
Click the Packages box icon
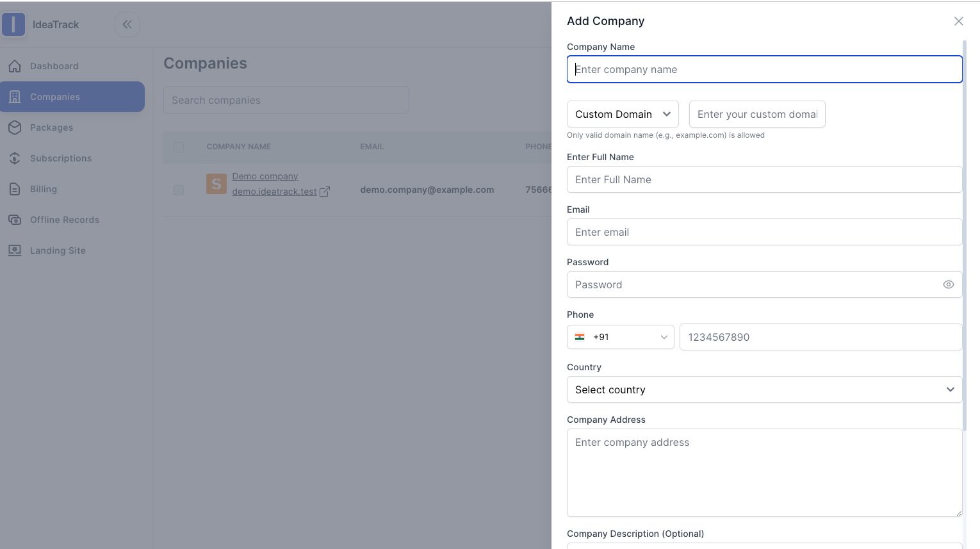tap(15, 127)
